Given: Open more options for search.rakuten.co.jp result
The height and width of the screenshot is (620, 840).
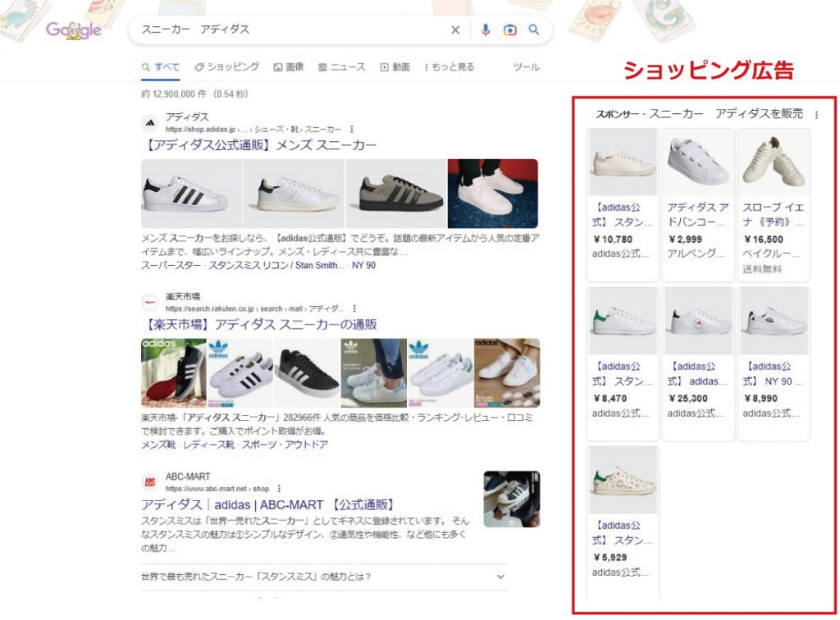Looking at the screenshot, I should [x=354, y=309].
